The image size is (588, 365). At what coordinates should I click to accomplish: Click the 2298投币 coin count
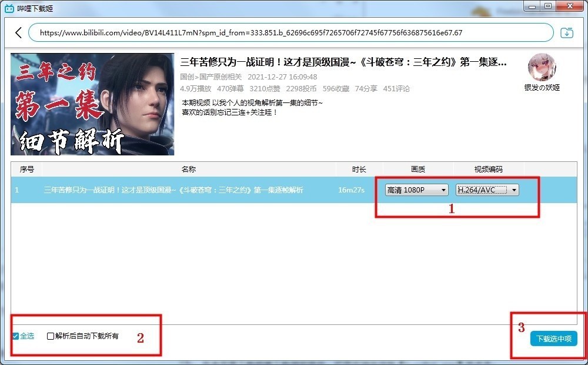point(301,89)
